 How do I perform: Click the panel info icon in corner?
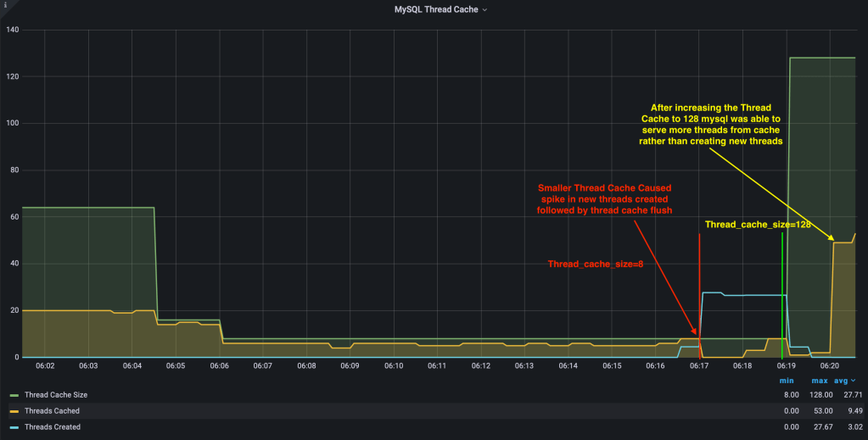pos(4,4)
